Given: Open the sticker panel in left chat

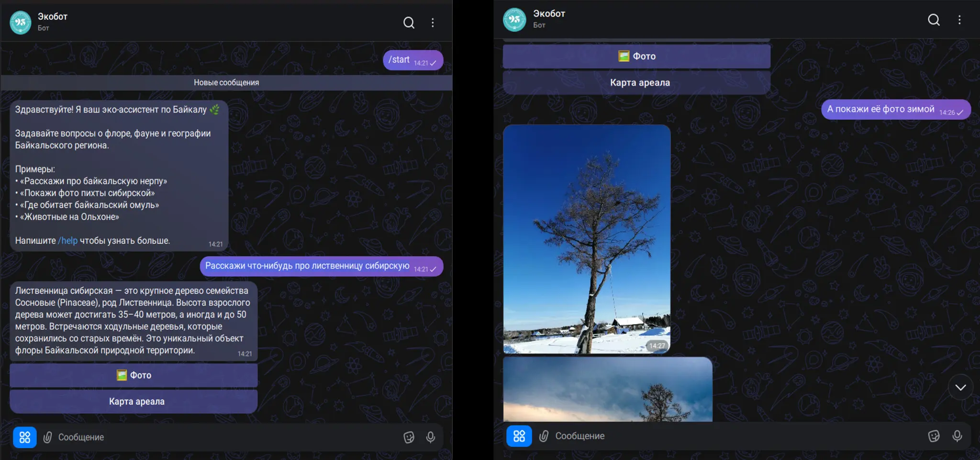Looking at the screenshot, I should click(x=409, y=437).
